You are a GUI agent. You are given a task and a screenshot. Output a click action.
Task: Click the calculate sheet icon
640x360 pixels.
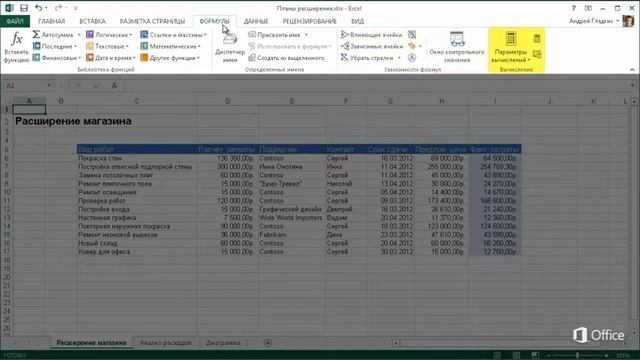point(537,54)
